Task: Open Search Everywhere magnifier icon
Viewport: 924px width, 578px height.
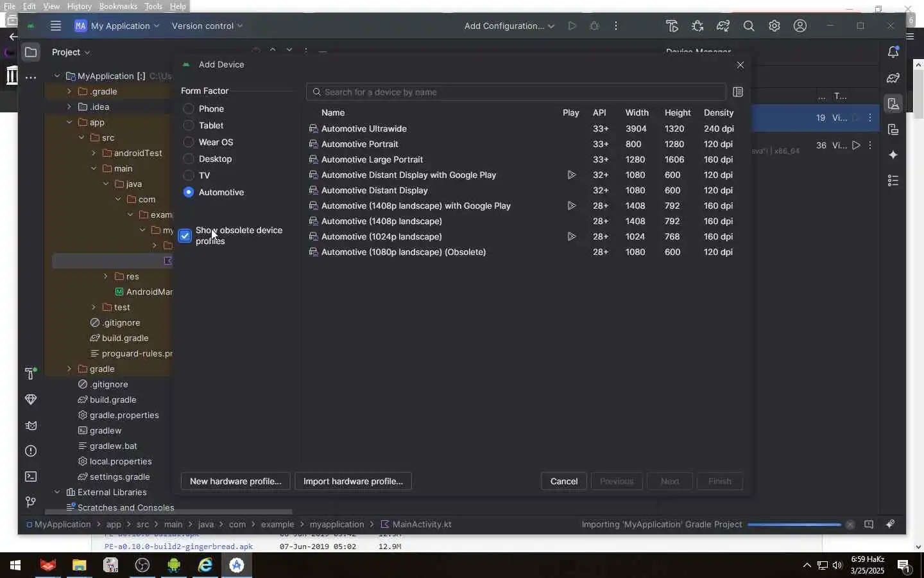Action: (x=749, y=26)
